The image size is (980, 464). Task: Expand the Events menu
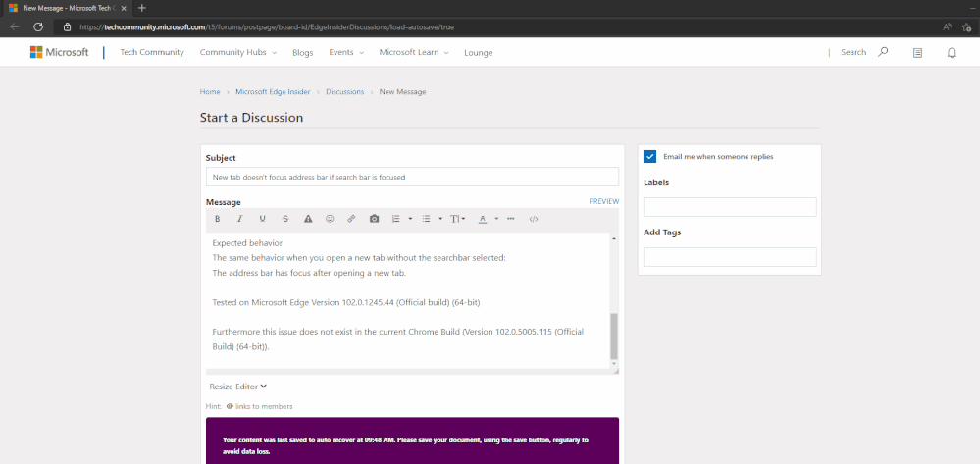(x=346, y=53)
